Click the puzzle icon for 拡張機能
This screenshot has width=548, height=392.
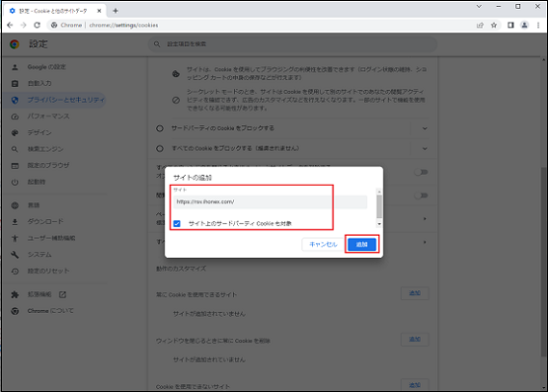pyautogui.click(x=15, y=294)
